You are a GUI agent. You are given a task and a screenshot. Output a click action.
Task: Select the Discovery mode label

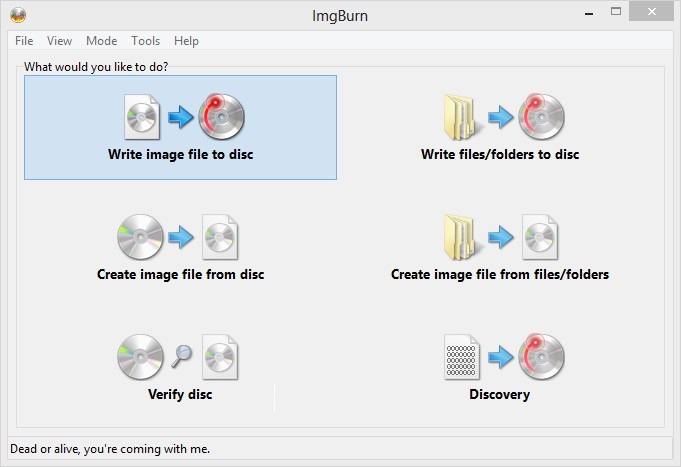pos(499,394)
